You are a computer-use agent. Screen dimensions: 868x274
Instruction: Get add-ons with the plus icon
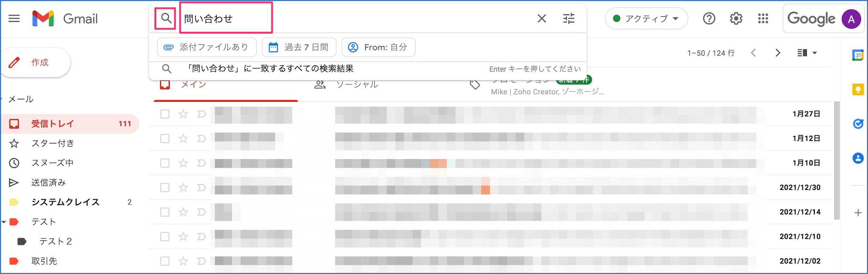[858, 213]
